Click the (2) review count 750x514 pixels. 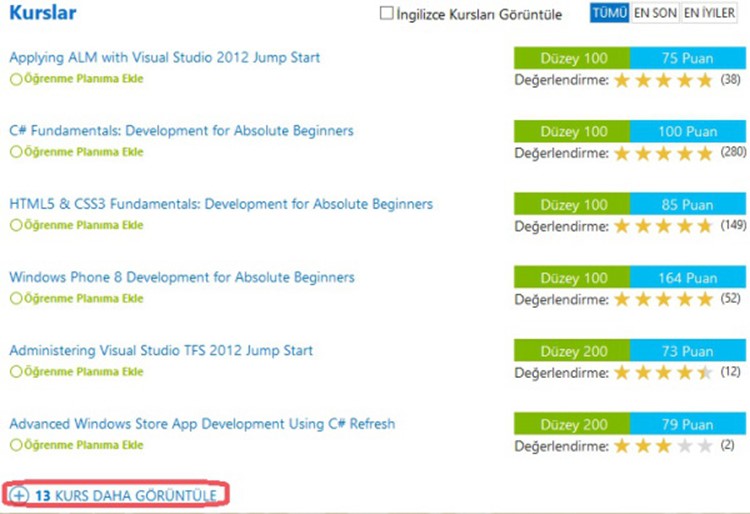point(728,445)
